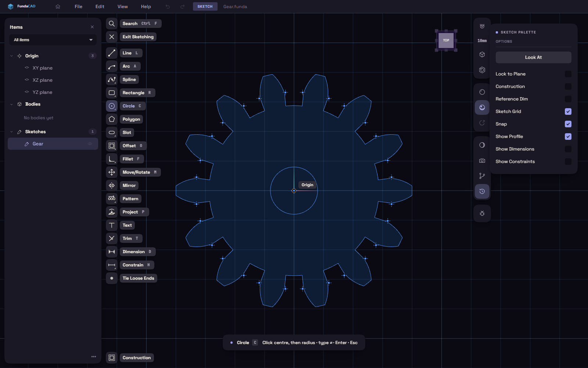Open the Search tool icon
The width and height of the screenshot is (588, 368).
(112, 24)
